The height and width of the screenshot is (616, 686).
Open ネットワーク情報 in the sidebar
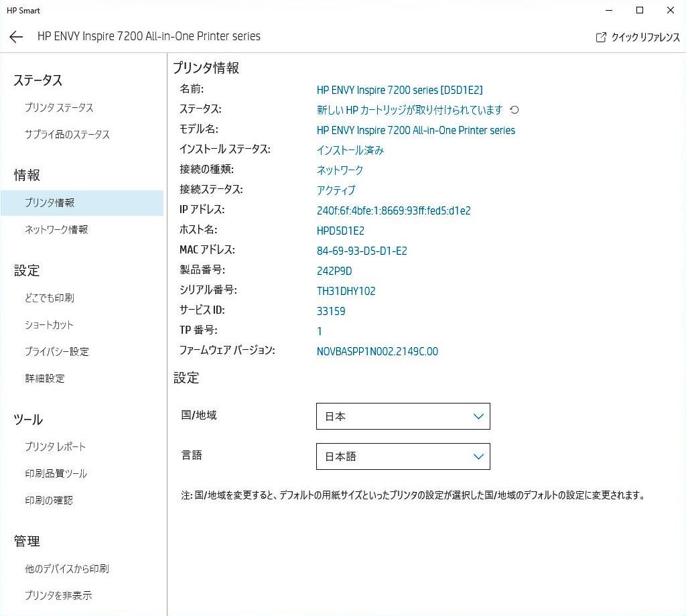coord(56,229)
